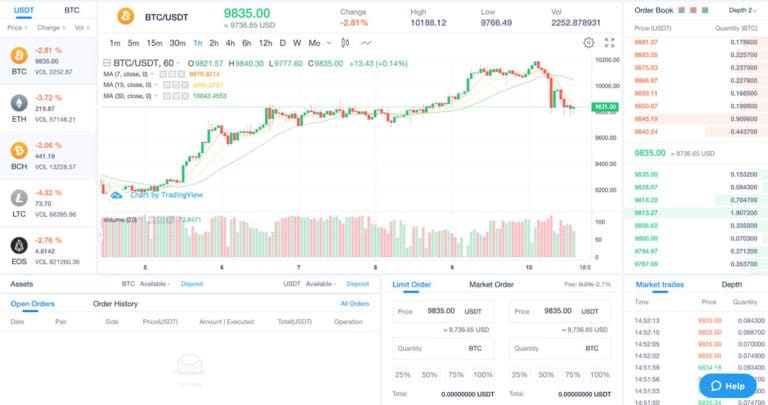Choose 50% quantity on the buy form
This screenshot has width=768, height=405.
(429, 375)
